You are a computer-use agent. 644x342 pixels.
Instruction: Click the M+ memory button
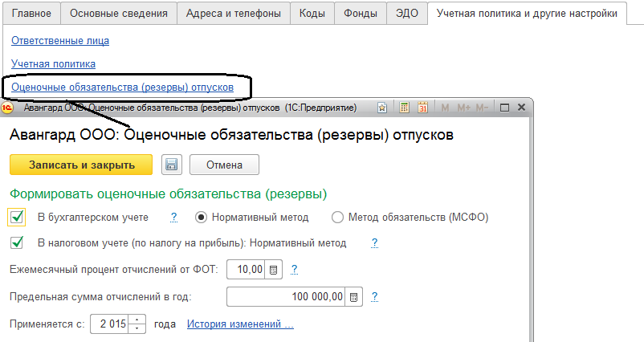point(463,108)
